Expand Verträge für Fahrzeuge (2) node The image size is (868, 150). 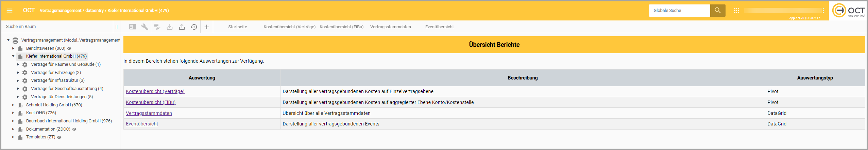[18, 73]
